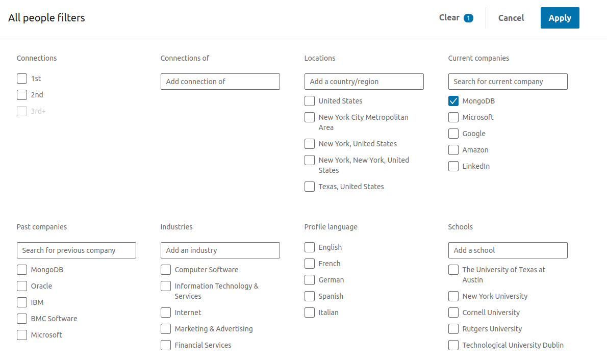Select United States location checkbox
This screenshot has height=364, width=607.
[310, 101]
